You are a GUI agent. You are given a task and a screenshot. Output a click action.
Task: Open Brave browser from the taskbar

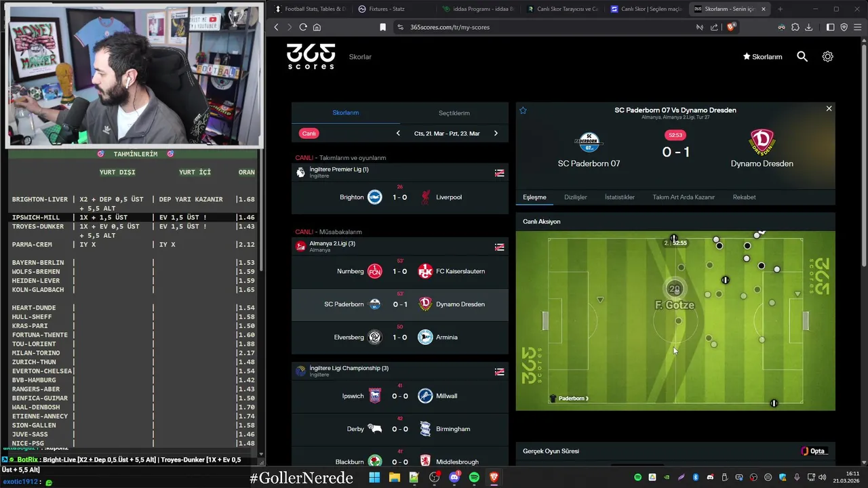494,477
